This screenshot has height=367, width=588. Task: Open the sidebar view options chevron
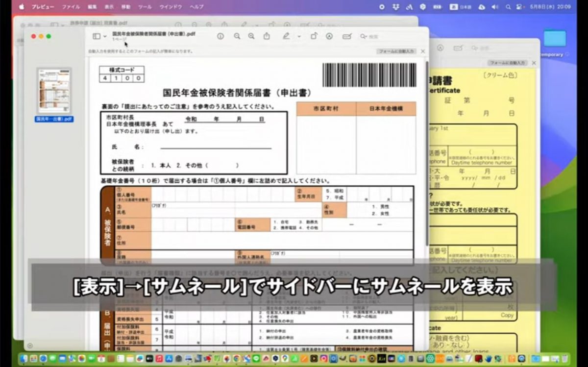click(105, 36)
